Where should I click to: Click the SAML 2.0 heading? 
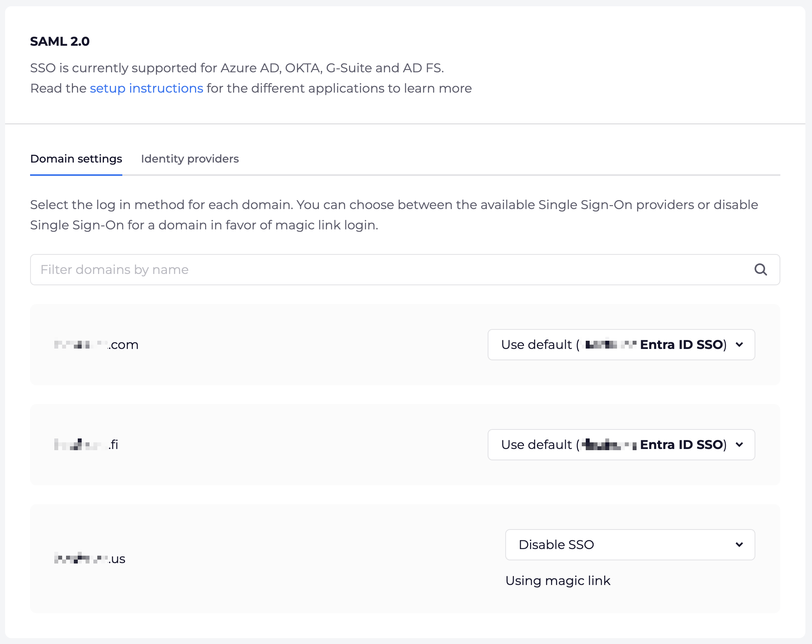pyautogui.click(x=60, y=41)
